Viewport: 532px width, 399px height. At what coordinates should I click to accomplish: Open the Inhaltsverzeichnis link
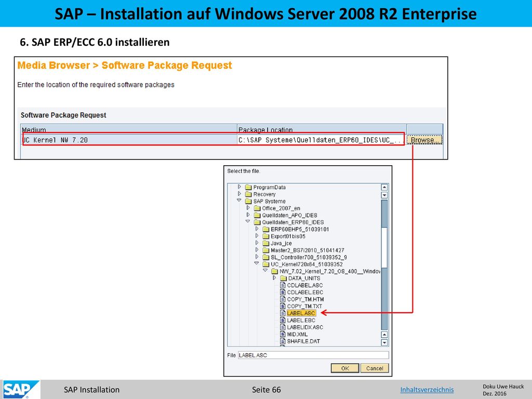(x=427, y=390)
